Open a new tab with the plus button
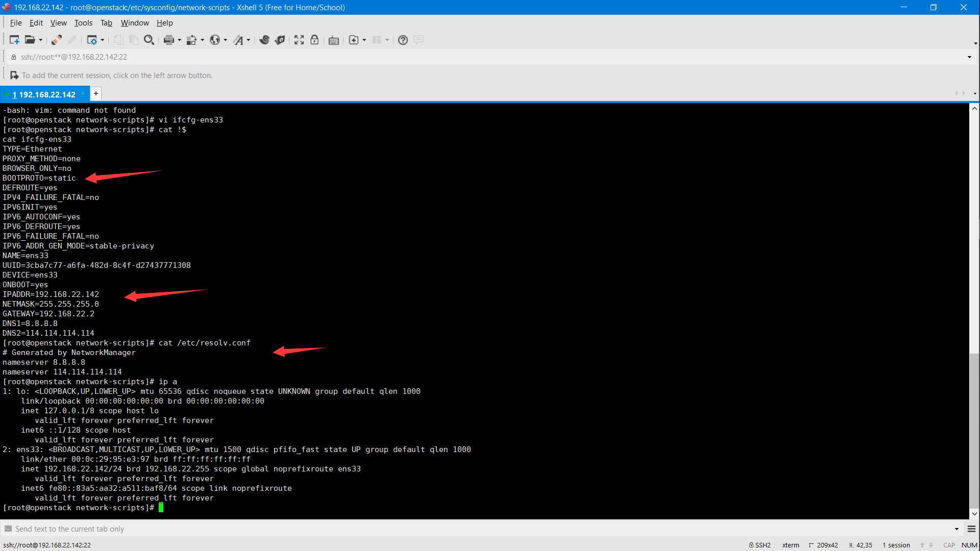 tap(95, 93)
